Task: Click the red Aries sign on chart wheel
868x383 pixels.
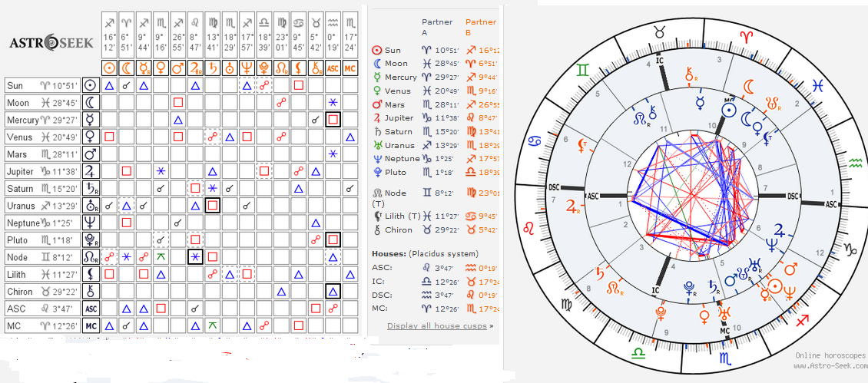Action: (x=744, y=35)
